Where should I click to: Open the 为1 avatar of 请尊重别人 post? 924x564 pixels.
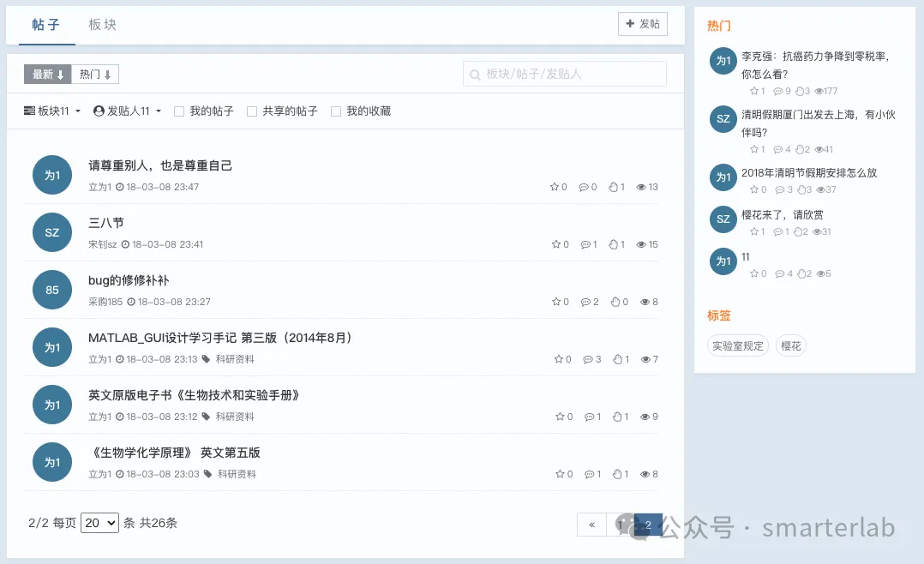[51, 175]
